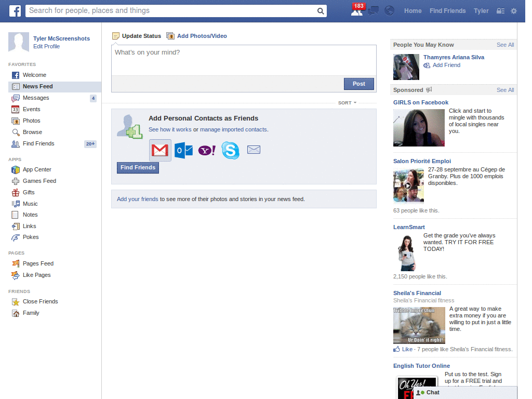Click the Notes icon in the sidebar

[15, 215]
